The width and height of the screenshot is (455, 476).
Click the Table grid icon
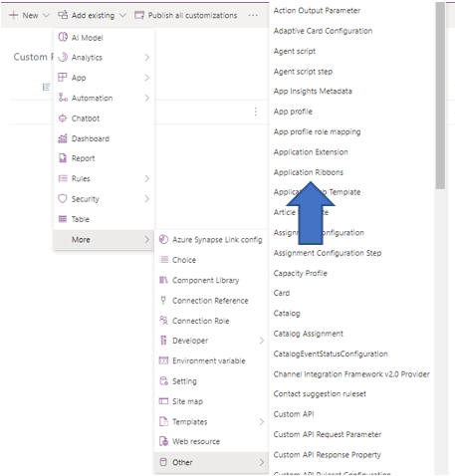63,219
